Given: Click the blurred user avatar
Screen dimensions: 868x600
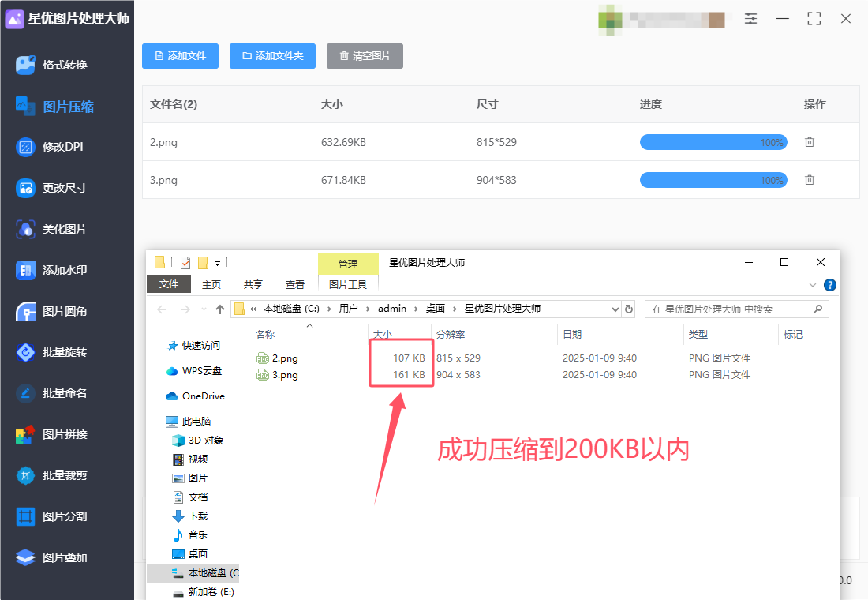Looking at the screenshot, I should tap(610, 20).
